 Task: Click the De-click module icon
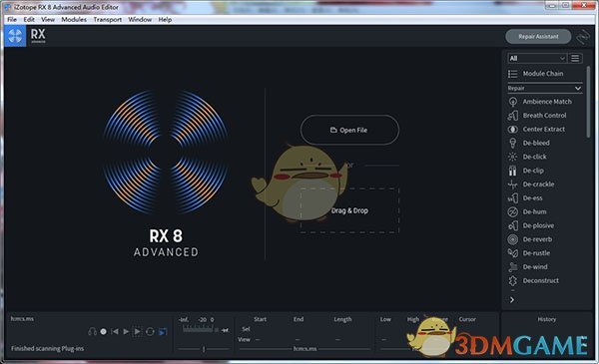coord(513,157)
